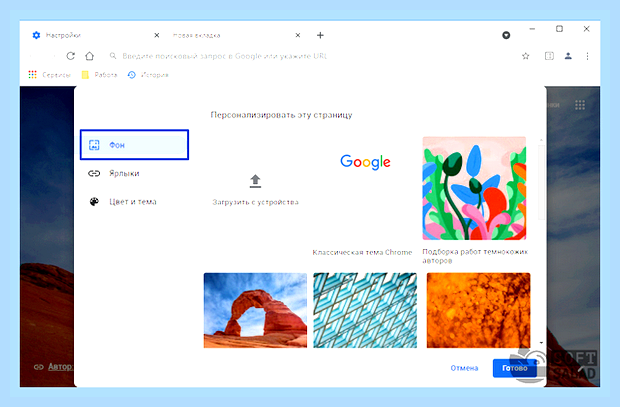Select the red rock arch background
Screen dimensions: 620x407
pos(255,310)
